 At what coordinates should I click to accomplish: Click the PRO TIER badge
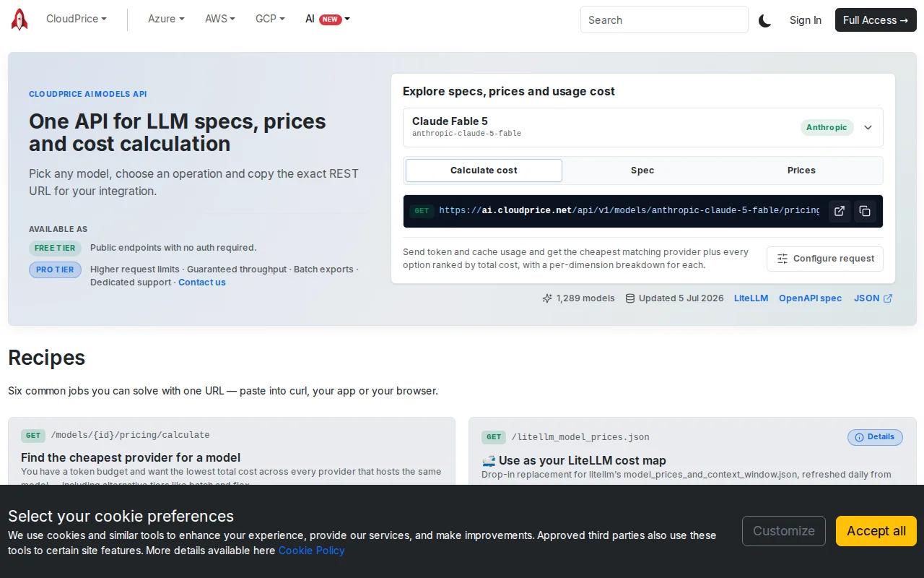click(55, 269)
